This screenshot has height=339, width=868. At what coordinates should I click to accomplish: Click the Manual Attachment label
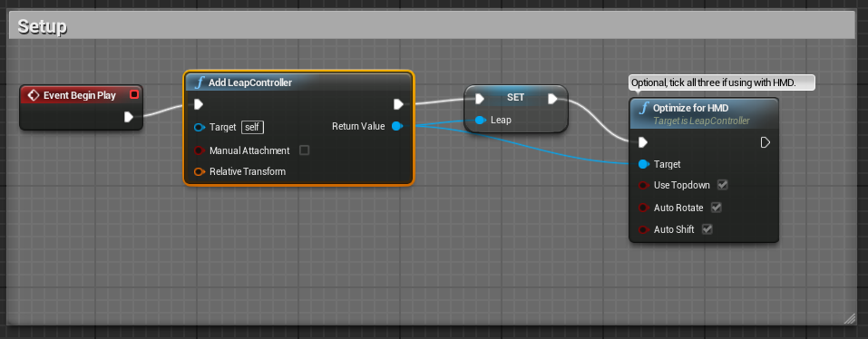click(x=249, y=150)
